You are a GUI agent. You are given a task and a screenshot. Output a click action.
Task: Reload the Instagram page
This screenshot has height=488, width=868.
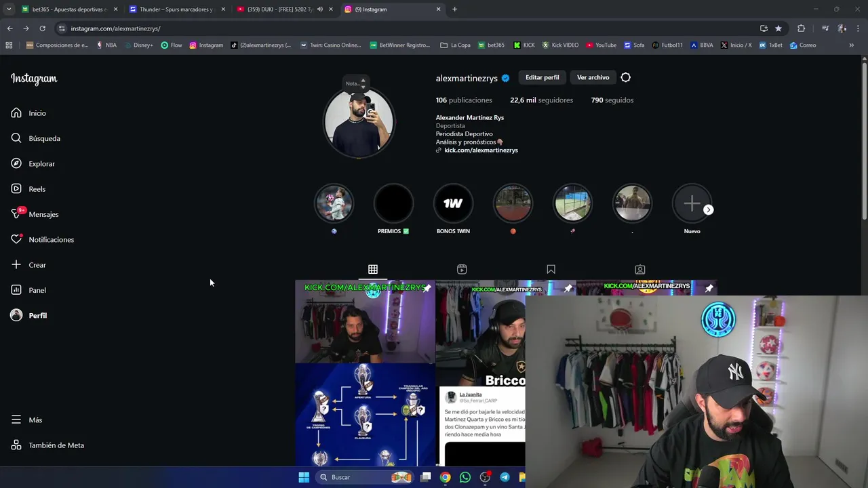(x=42, y=28)
